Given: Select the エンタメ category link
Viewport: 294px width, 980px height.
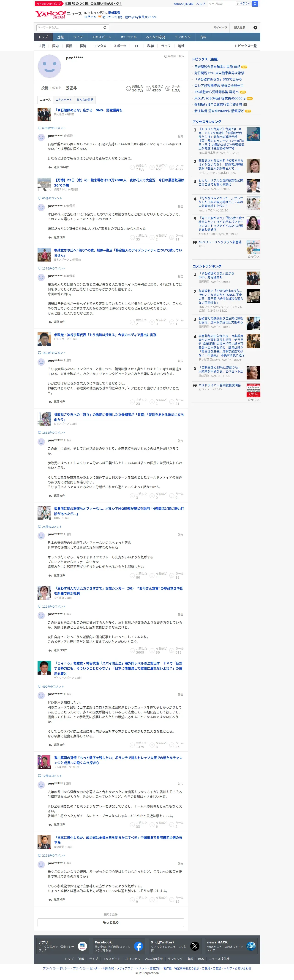Looking at the screenshot, I should (100, 46).
